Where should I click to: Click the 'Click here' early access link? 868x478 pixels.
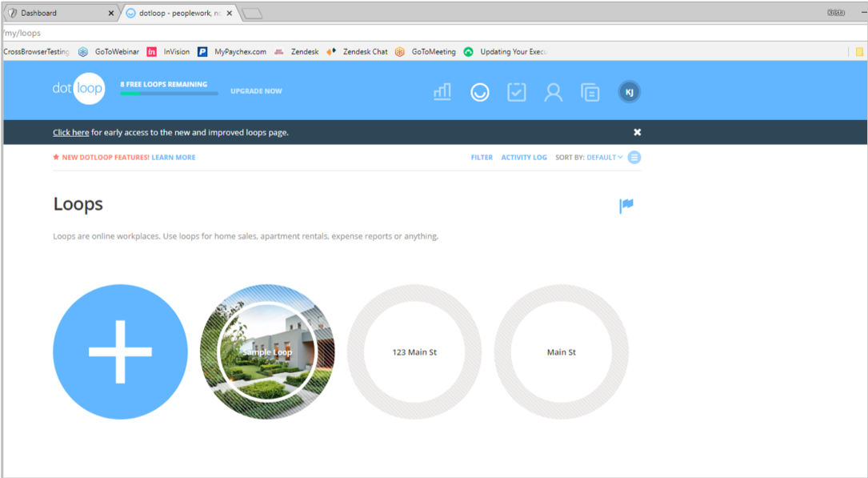click(70, 131)
